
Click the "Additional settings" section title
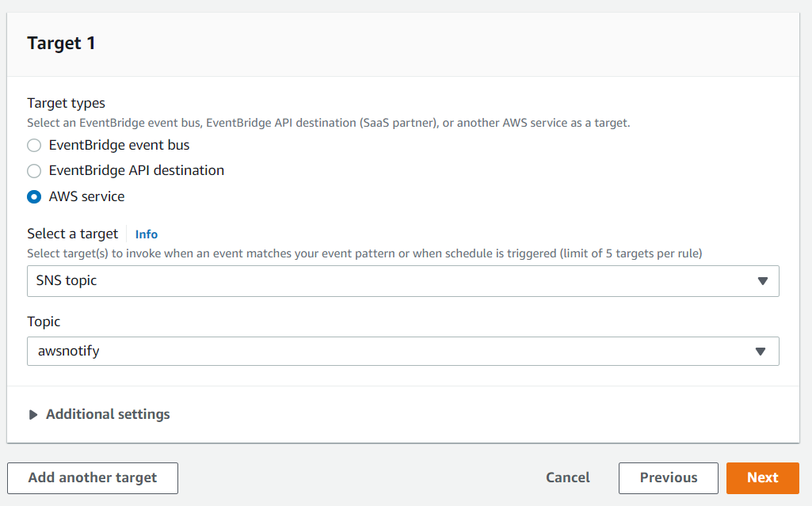[x=108, y=414]
